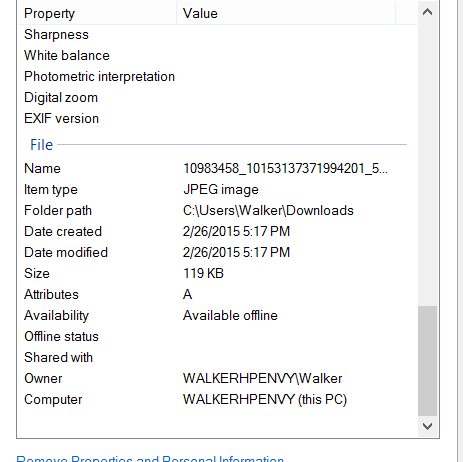Select the Sharpness property row

tap(217, 35)
